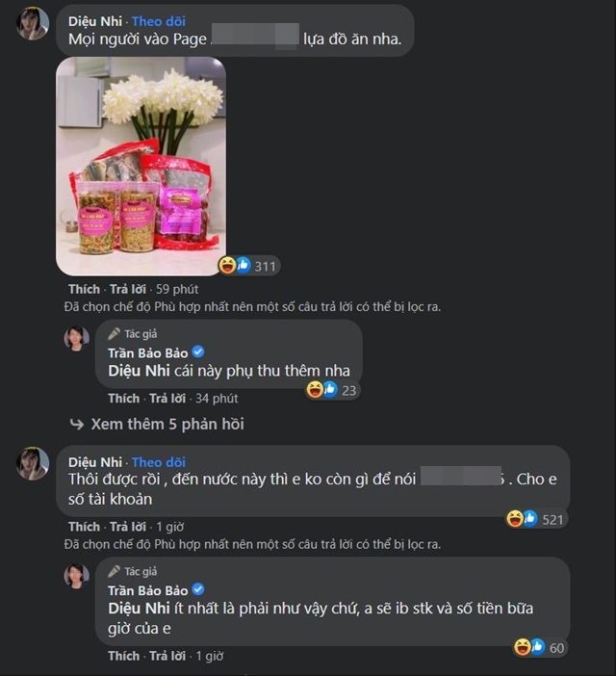Screen dimensions: 616x676
Task: Open Trần Bảo Bảo's profile name in last reply
Action: coord(148,590)
